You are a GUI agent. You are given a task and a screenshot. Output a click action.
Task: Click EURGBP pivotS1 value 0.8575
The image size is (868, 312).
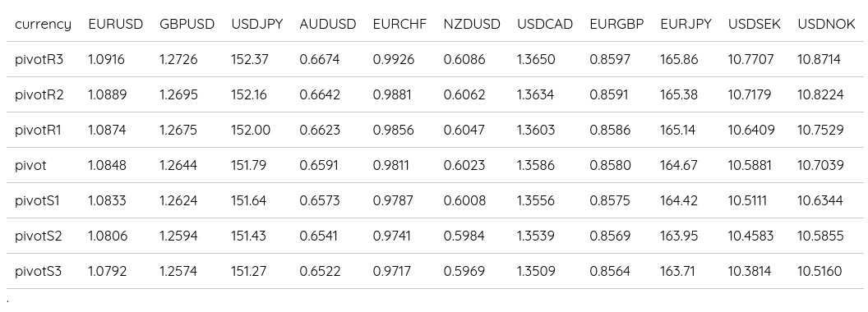609,201
